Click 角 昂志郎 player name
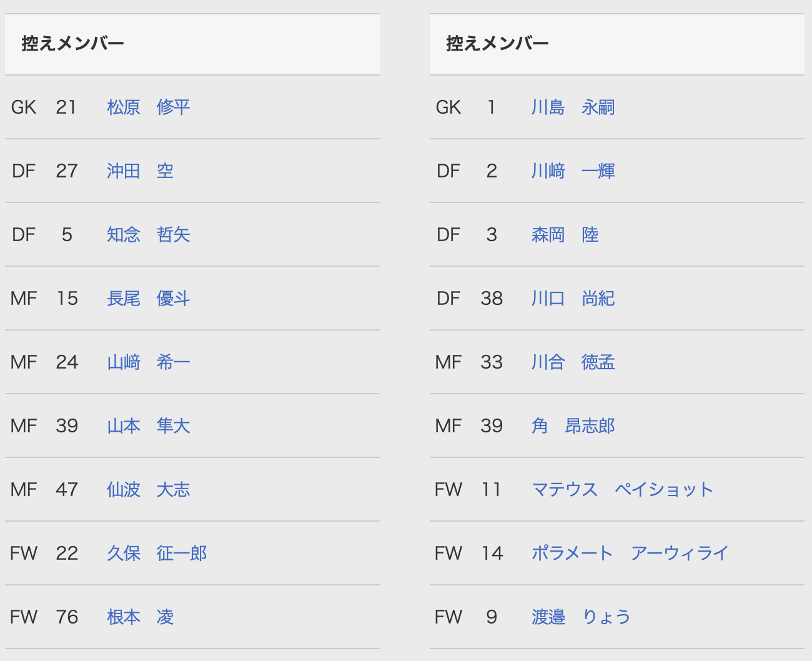Screen dimensions: 812x661 573,426
